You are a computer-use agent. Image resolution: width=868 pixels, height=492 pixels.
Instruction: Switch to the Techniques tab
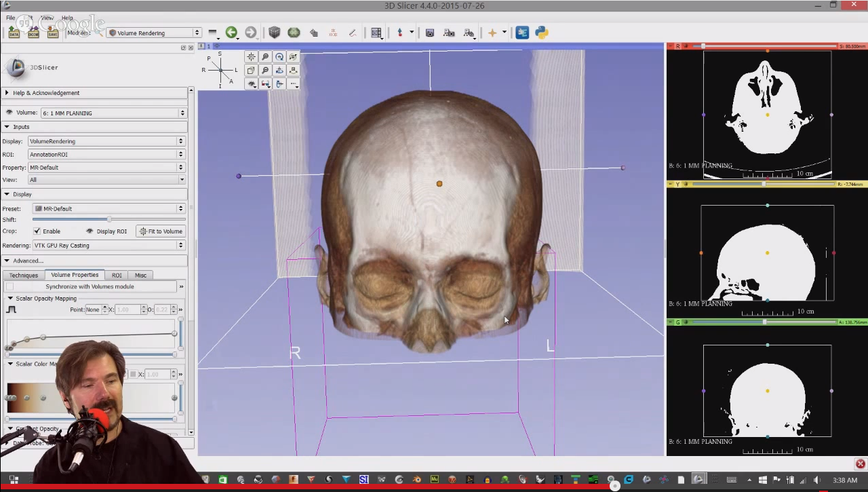pos(24,275)
